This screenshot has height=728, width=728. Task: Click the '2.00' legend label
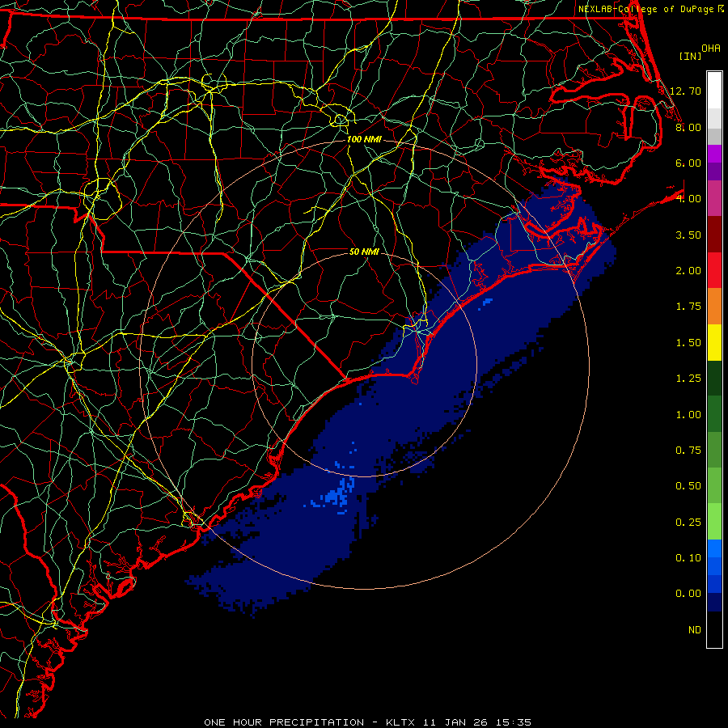688,271
